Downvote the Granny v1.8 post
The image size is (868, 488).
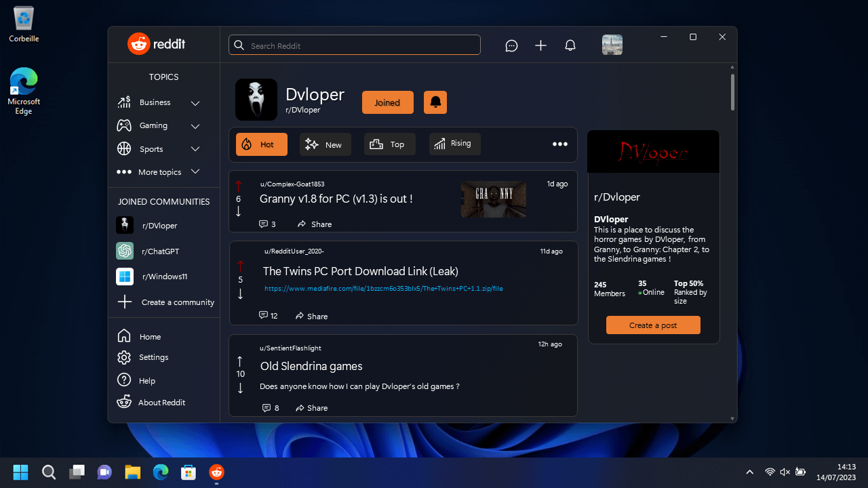coord(239,211)
